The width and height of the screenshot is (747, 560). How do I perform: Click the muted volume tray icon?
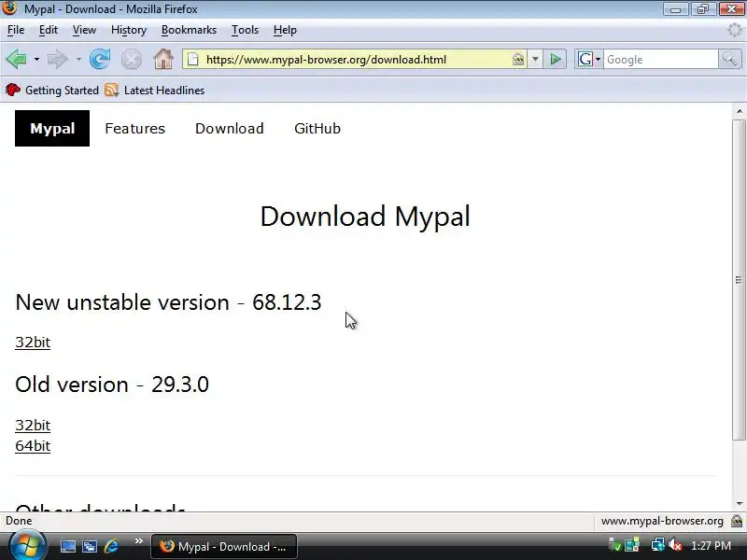click(x=674, y=544)
